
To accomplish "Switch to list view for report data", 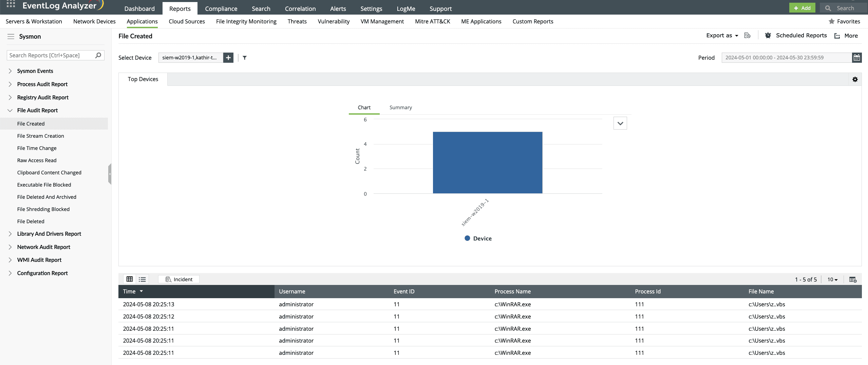I will [142, 279].
